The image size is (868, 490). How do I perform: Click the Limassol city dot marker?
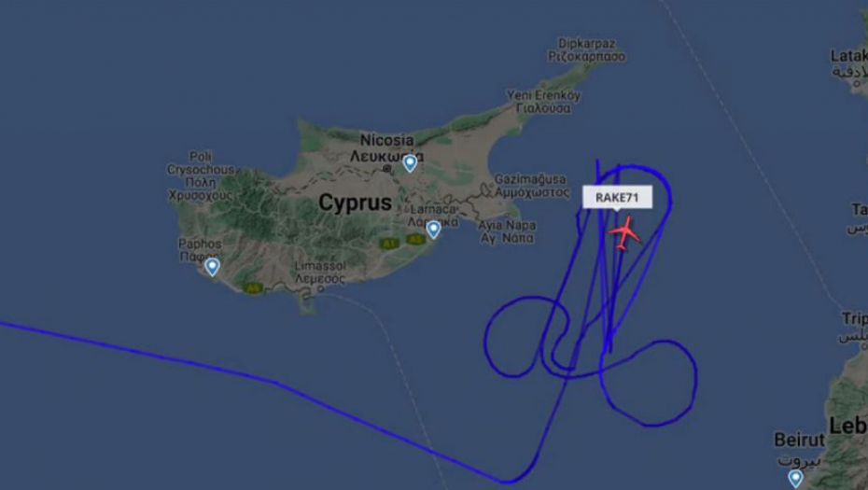[320, 289]
